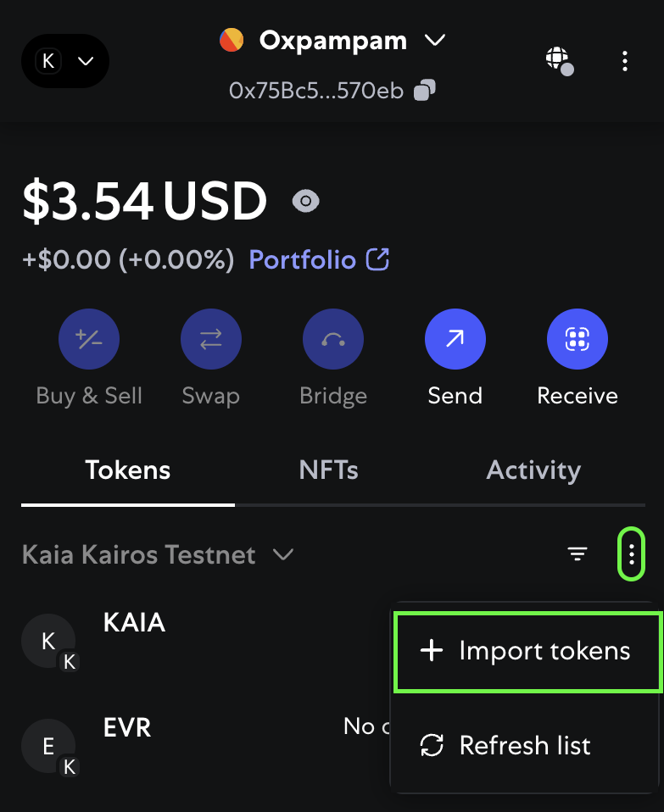
Task: Open the K network selector dropdown
Action: [65, 61]
